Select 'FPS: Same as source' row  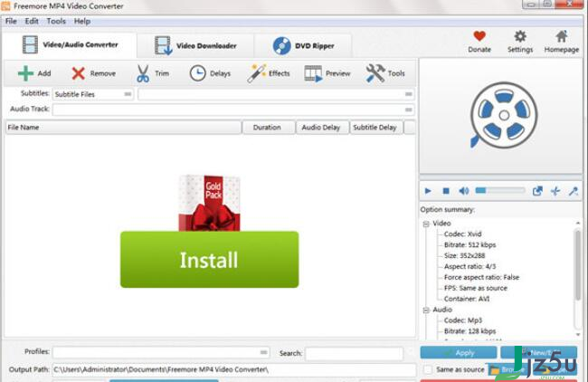[475, 288]
